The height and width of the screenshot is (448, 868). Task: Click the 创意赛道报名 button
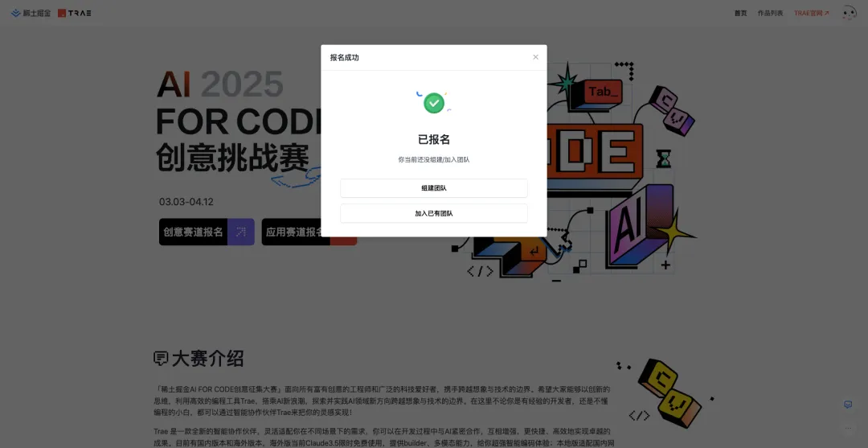point(207,232)
